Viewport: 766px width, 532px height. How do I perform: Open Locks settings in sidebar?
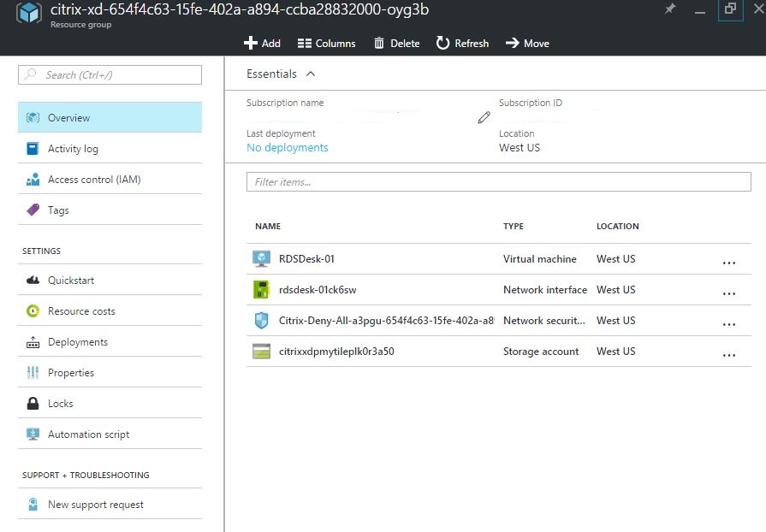click(60, 404)
